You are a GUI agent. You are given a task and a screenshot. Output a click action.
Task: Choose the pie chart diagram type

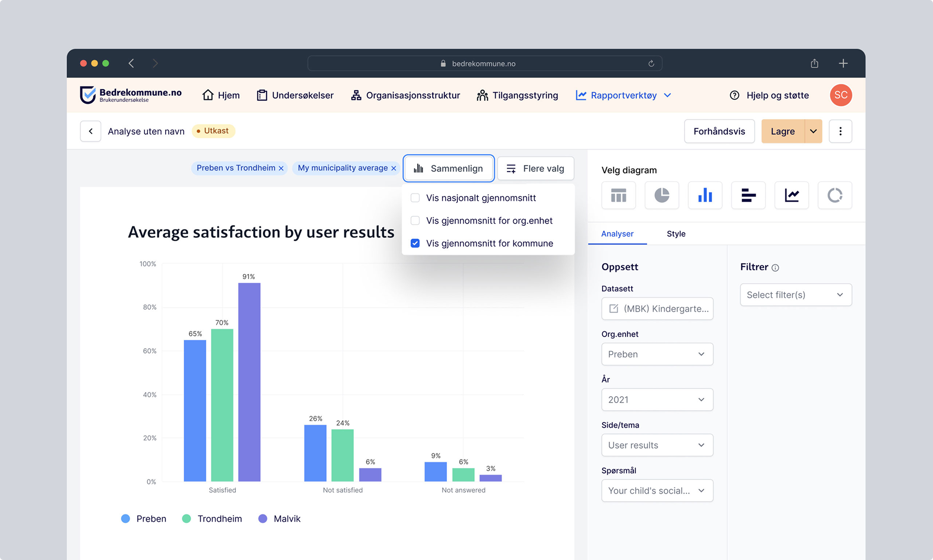(x=662, y=195)
